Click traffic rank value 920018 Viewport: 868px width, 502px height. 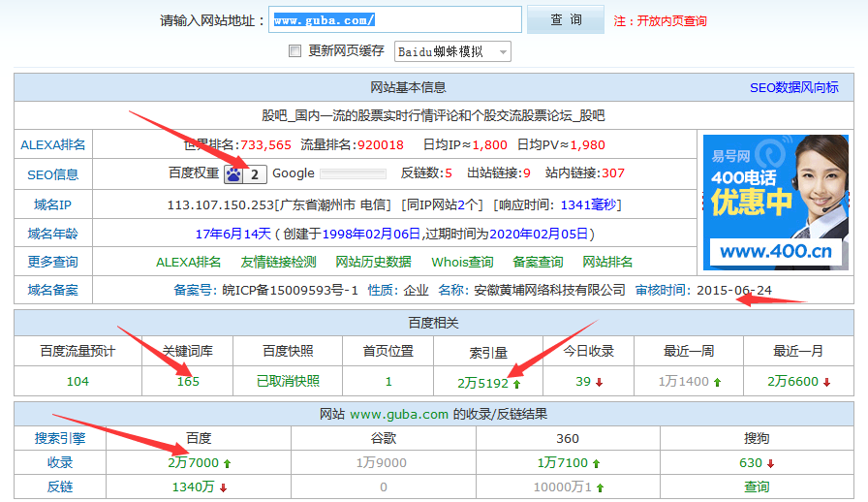(x=381, y=145)
